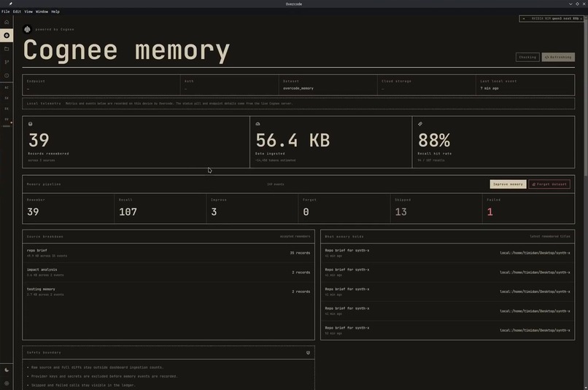Click the cloud icon above 56.4 KB
The image size is (588, 390).
click(258, 124)
